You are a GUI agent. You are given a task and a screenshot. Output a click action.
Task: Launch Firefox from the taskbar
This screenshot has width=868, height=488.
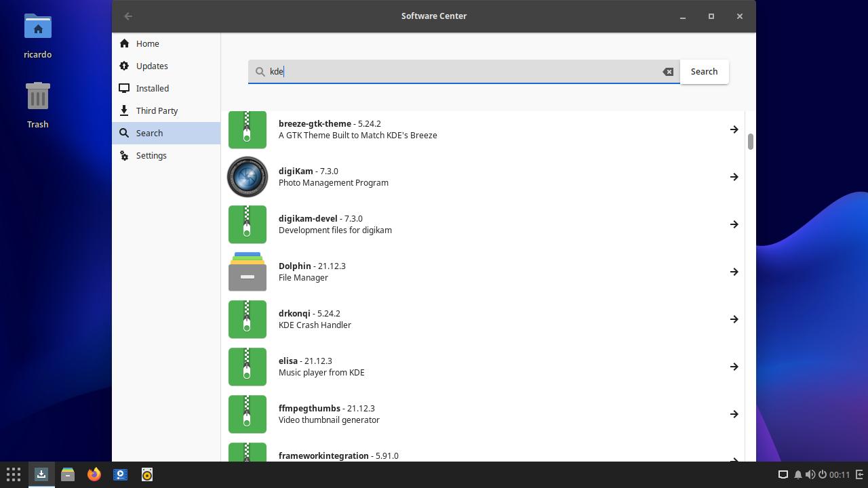point(94,474)
